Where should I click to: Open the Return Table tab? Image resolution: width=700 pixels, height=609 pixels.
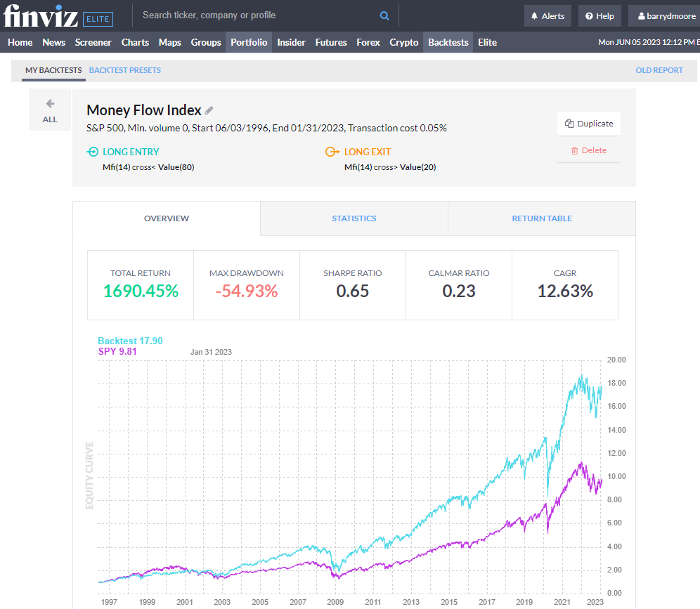pyautogui.click(x=542, y=218)
